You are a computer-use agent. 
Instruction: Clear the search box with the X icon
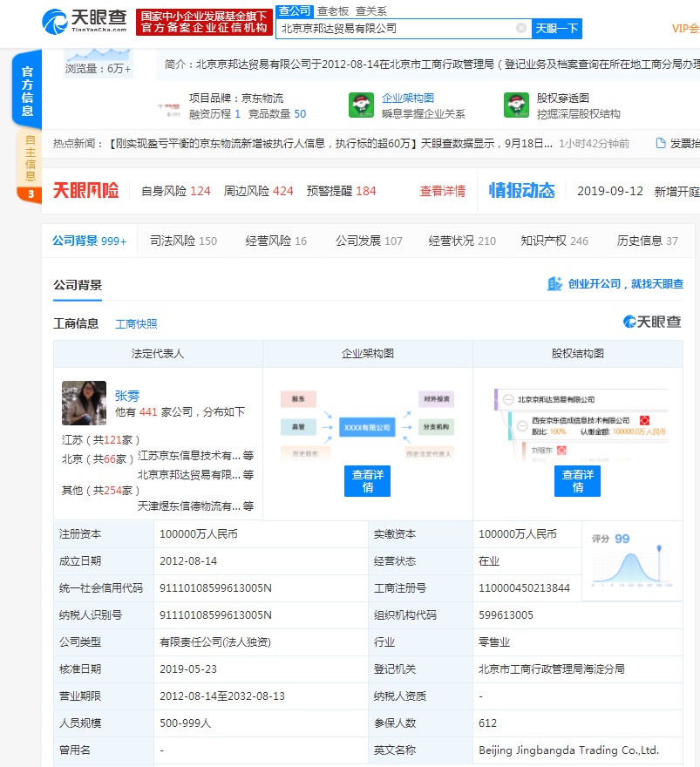[x=521, y=29]
